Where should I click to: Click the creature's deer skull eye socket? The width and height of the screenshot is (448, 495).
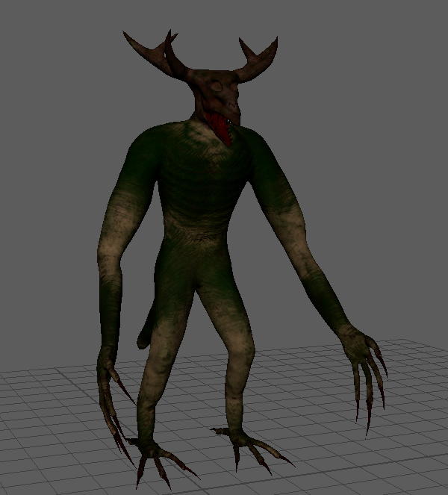(x=215, y=87)
